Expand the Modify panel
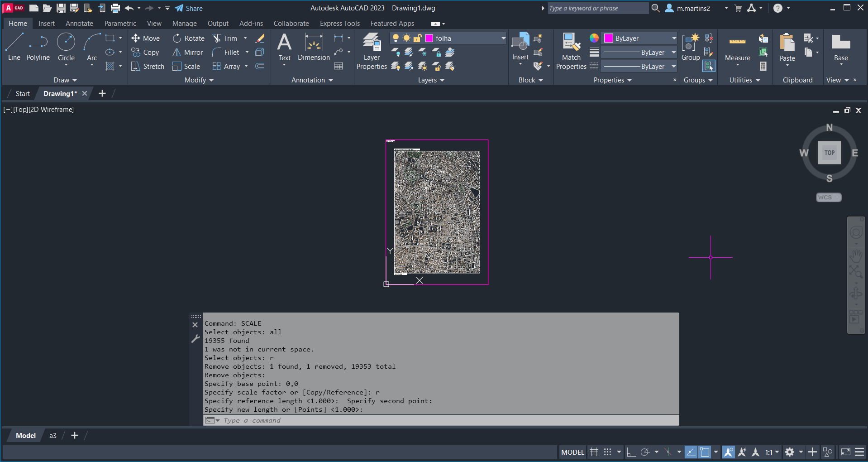Screen dimensions: 868x462 click(199, 80)
